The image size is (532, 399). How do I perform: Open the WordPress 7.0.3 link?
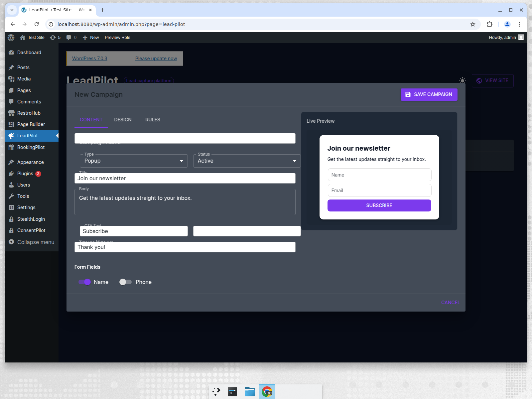pos(90,59)
